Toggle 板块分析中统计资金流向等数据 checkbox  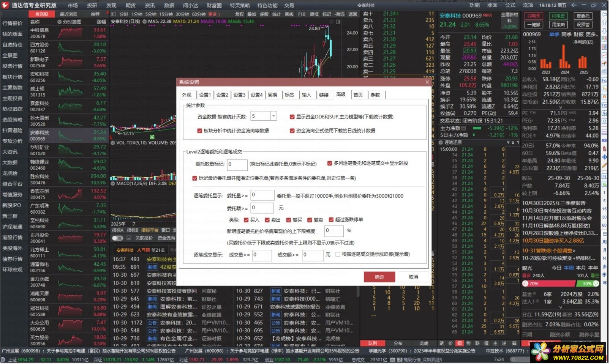click(200, 131)
